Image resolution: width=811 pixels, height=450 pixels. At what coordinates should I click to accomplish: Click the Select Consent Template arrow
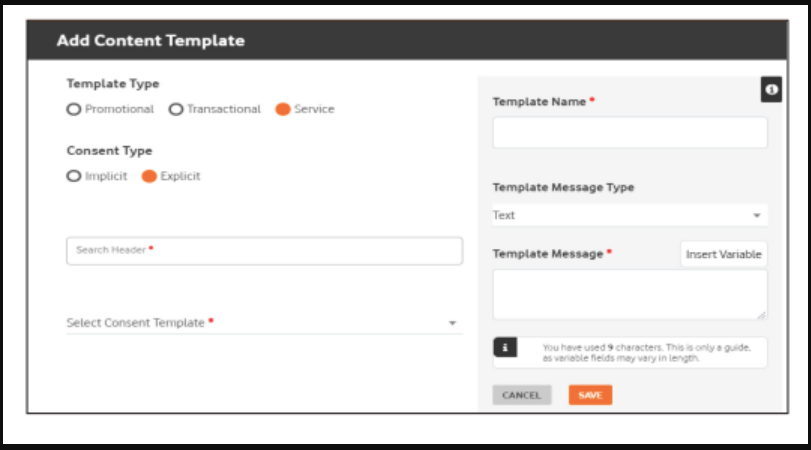click(452, 323)
